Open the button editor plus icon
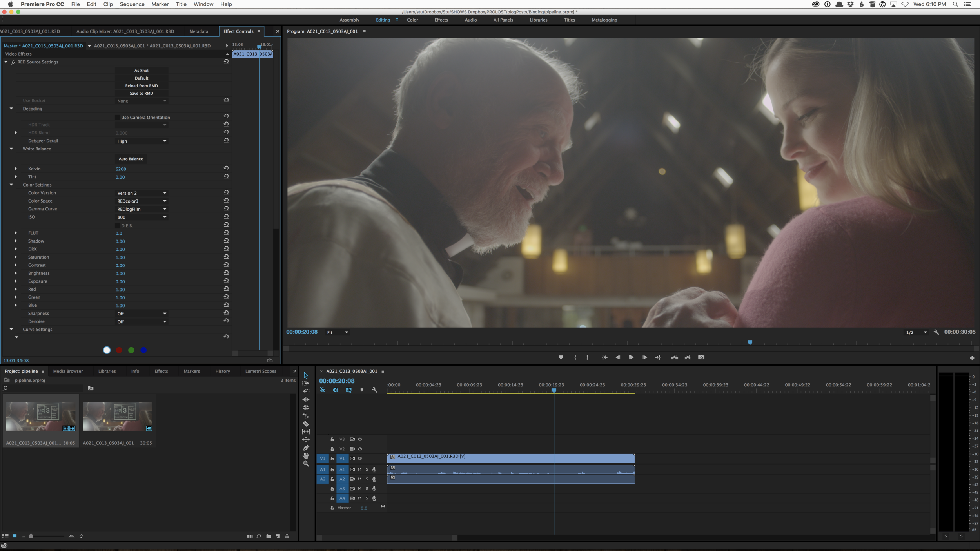980x551 pixels. (972, 358)
